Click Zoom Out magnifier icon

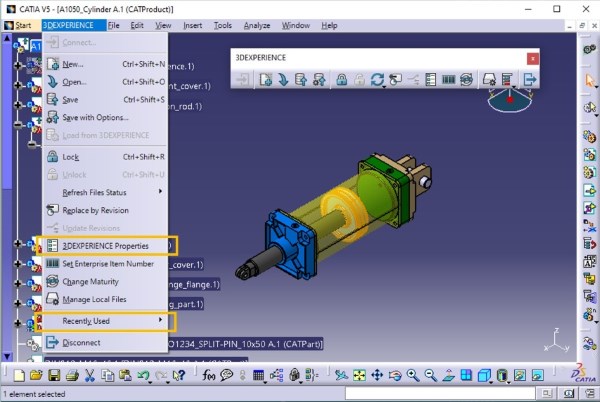[x=430, y=375]
